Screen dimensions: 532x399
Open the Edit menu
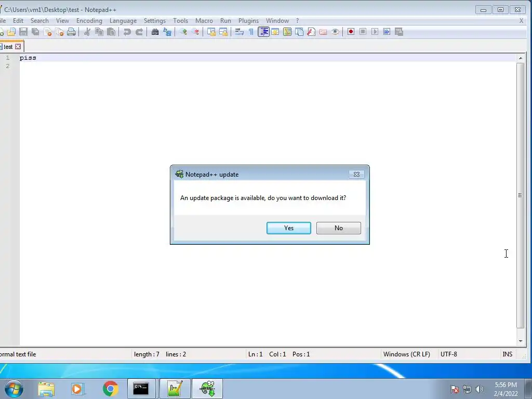click(18, 21)
